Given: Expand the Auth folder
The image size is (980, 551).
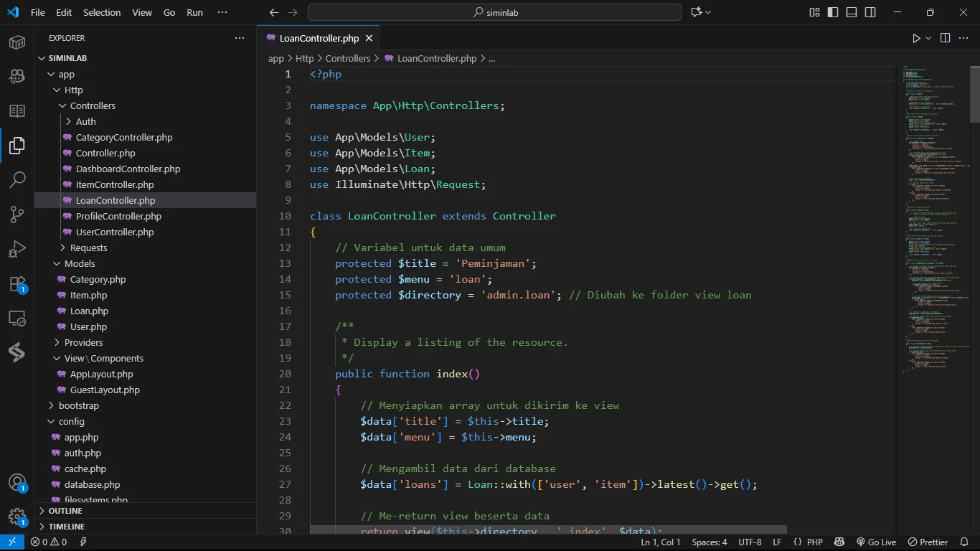Looking at the screenshot, I should click(x=85, y=121).
